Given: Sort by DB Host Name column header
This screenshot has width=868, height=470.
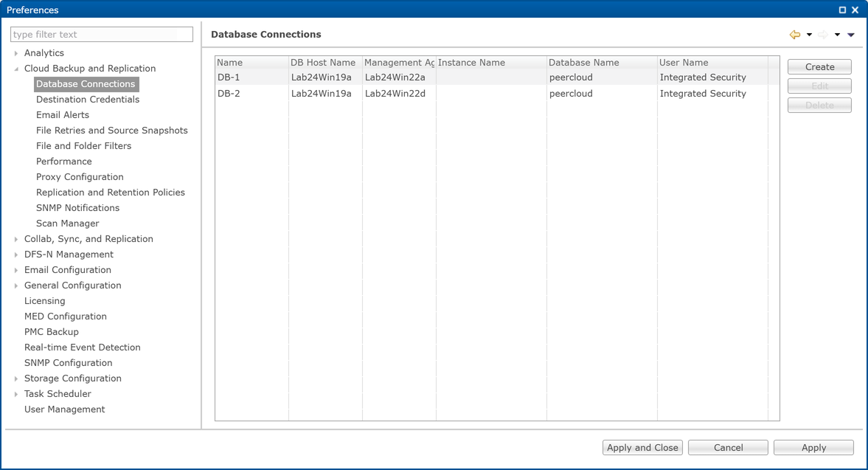Looking at the screenshot, I should click(x=325, y=63).
